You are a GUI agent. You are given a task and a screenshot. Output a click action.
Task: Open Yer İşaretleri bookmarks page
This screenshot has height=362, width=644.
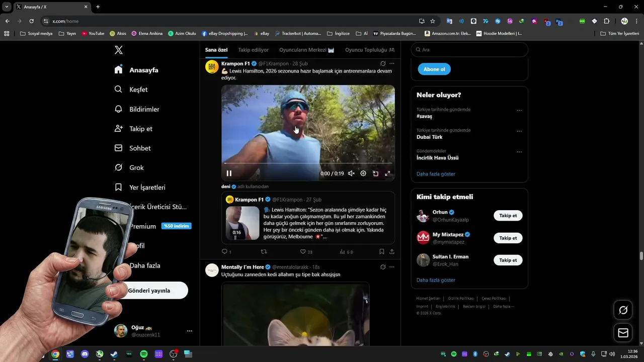click(140, 187)
